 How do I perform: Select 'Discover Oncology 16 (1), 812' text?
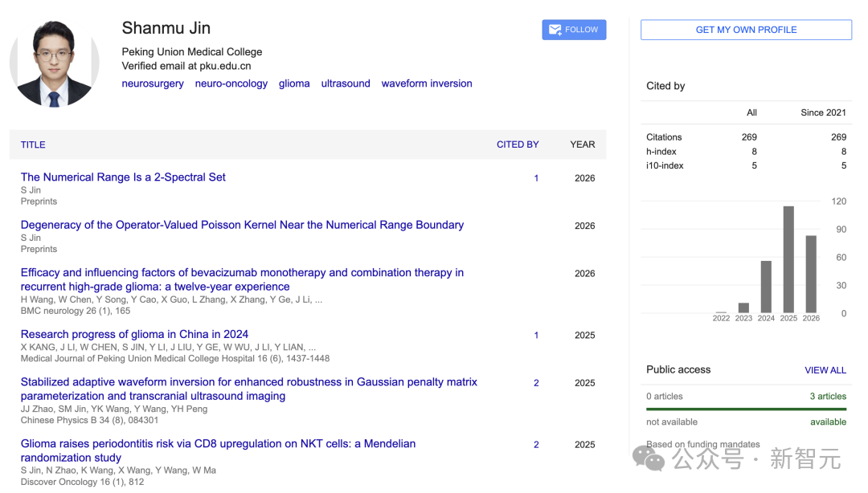tap(83, 482)
